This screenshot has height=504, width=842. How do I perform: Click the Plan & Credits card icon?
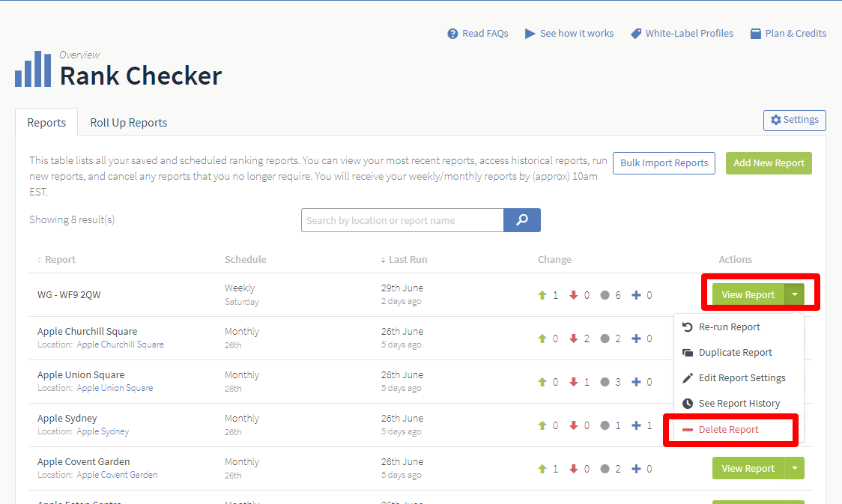pos(756,34)
